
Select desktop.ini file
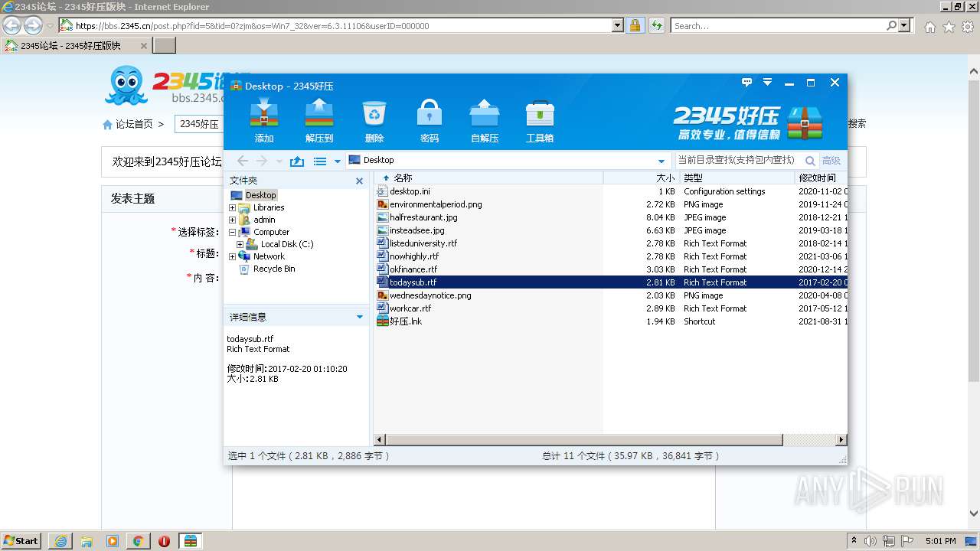(x=410, y=191)
